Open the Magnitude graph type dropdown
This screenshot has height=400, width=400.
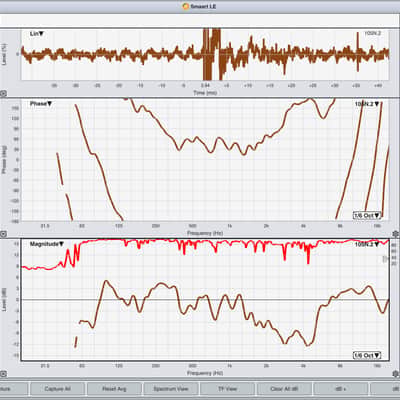[47, 244]
